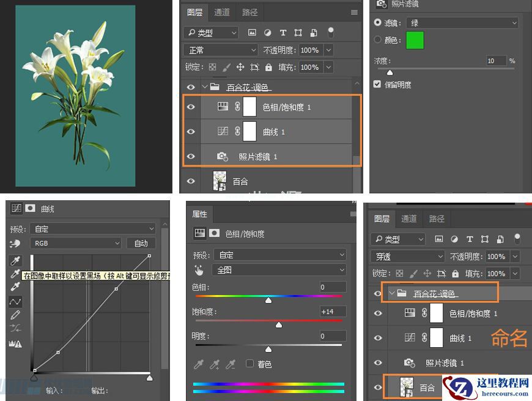532x401 pixels.
Task: Open the Layers panel menu icon
Action: 353,12
